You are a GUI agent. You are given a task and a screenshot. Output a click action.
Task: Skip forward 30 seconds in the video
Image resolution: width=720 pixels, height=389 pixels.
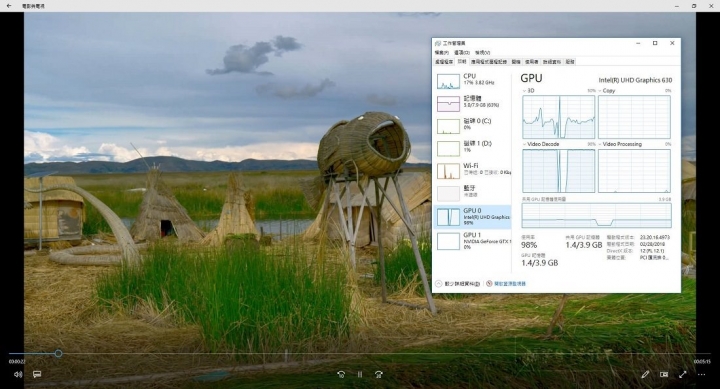(378, 374)
